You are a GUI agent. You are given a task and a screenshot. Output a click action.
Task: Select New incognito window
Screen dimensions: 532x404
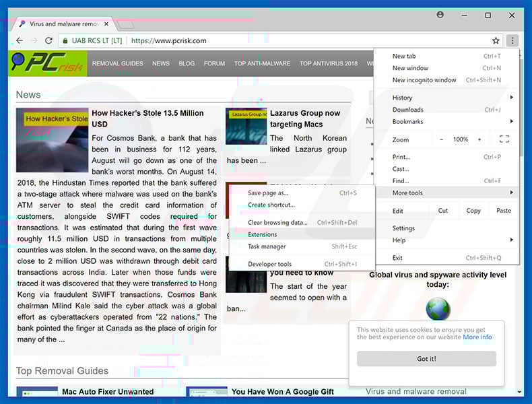(447, 80)
